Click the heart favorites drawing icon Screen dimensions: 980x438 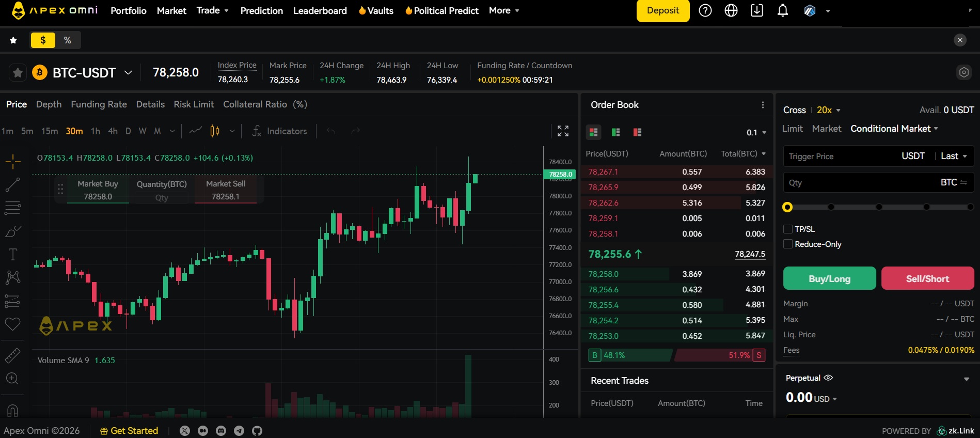click(x=13, y=324)
